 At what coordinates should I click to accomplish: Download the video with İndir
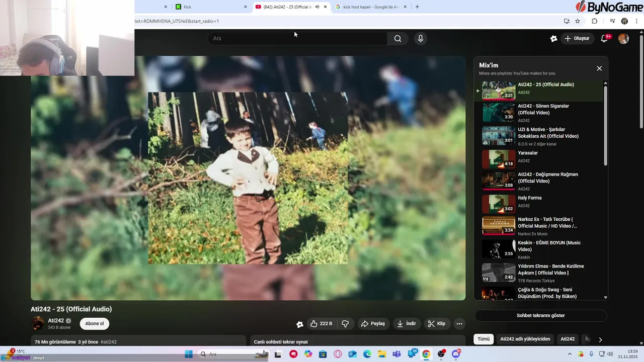tap(407, 324)
